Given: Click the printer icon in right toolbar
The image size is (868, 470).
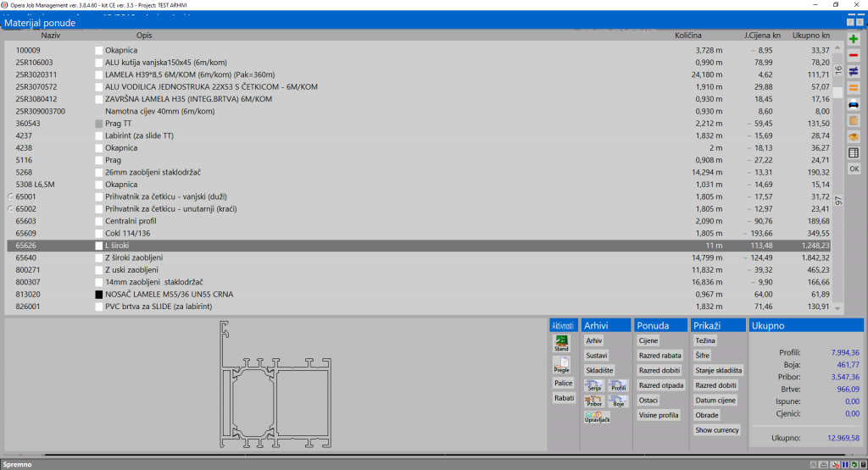Looking at the screenshot, I should (x=854, y=104).
